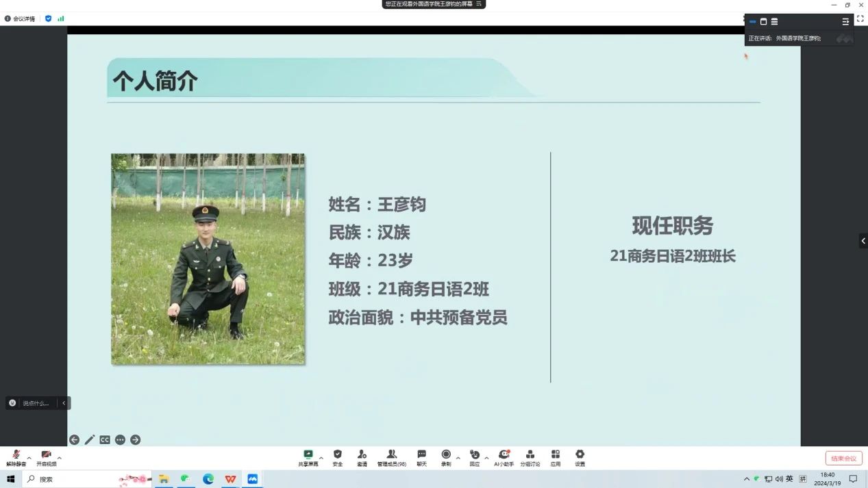
Task: Expand audio options arrow beside 解除静音
Action: click(29, 458)
